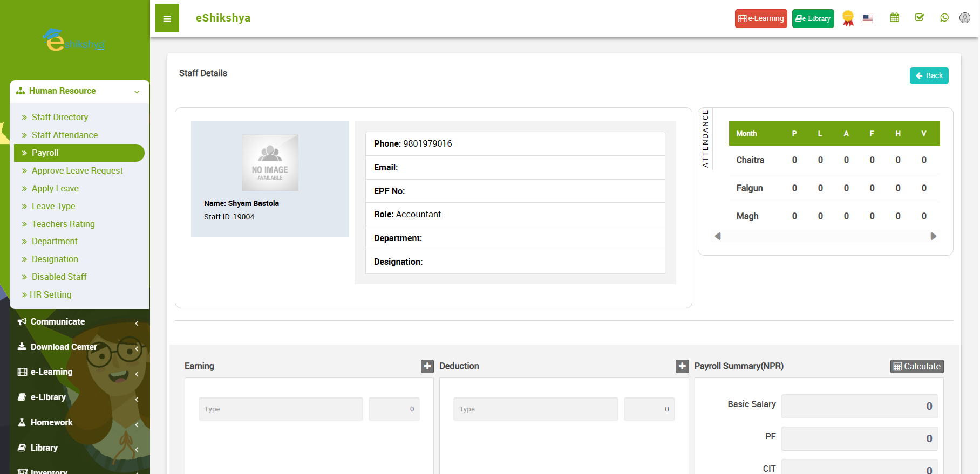Open Staff Directory from sidebar
980x474 pixels.
tap(59, 118)
